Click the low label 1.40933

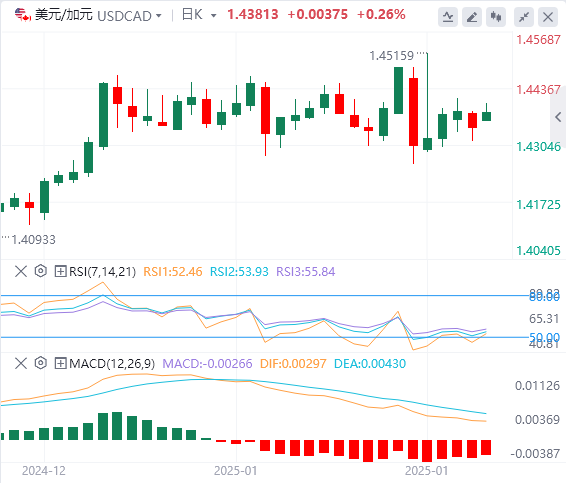[x=34, y=240]
